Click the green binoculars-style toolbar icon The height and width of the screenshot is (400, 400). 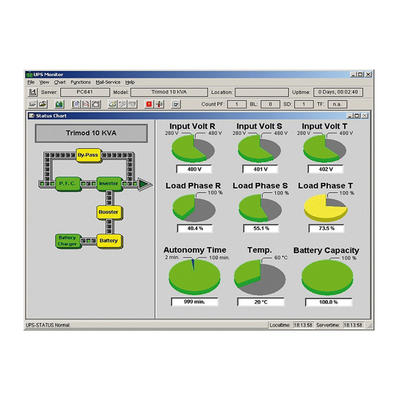click(x=60, y=104)
